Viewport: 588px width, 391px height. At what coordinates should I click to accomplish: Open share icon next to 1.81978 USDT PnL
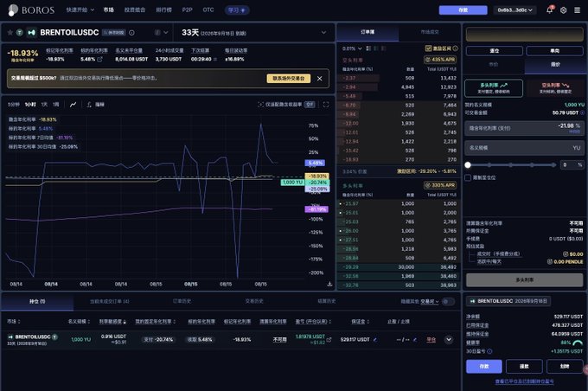[x=329, y=340]
